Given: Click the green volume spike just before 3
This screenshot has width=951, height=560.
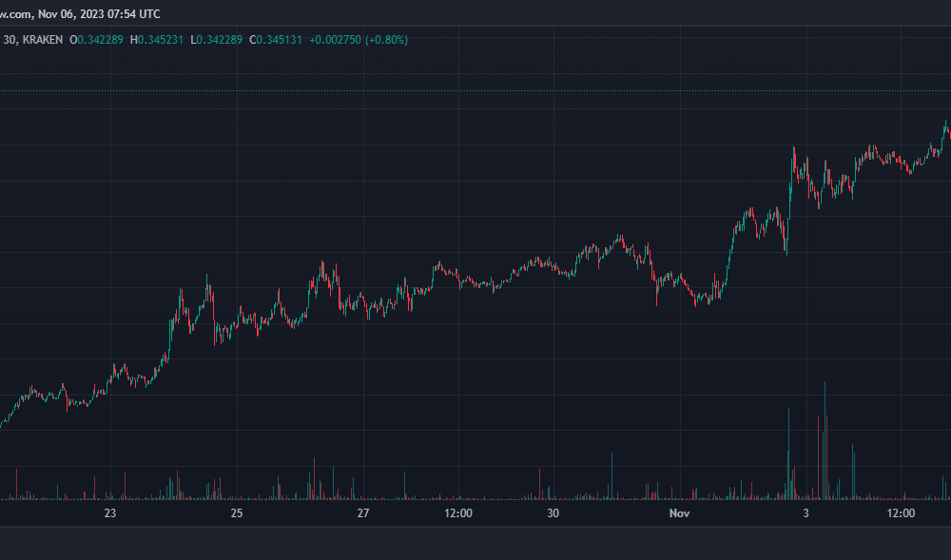Looking at the screenshot, I should pyautogui.click(x=788, y=454).
